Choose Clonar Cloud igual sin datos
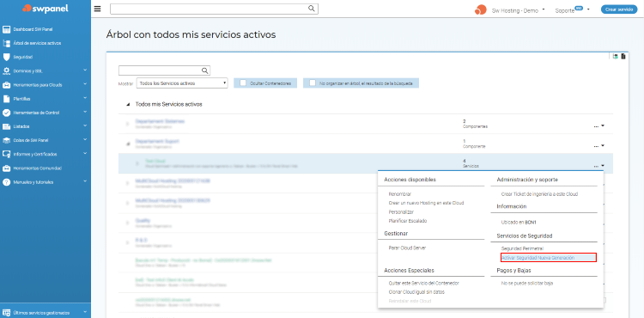This screenshot has height=318, width=644. pyautogui.click(x=416, y=292)
